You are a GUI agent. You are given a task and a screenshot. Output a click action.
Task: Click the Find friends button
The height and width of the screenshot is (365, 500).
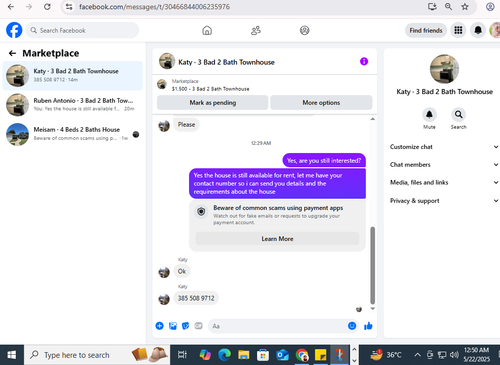(426, 30)
